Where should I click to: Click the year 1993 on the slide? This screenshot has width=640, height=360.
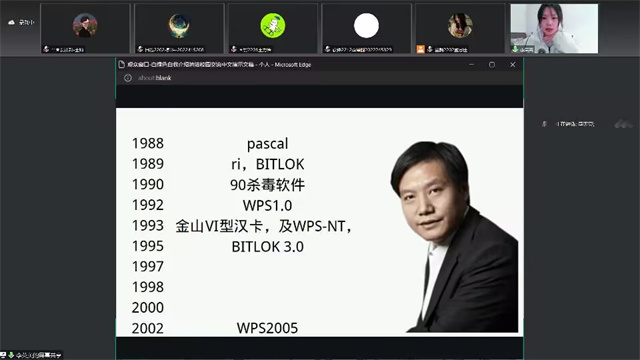[x=148, y=225]
